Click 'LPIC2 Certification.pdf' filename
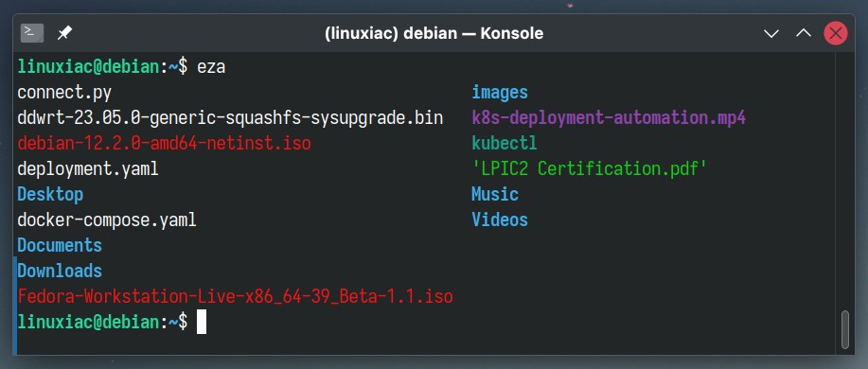The height and width of the screenshot is (369, 868). click(590, 168)
